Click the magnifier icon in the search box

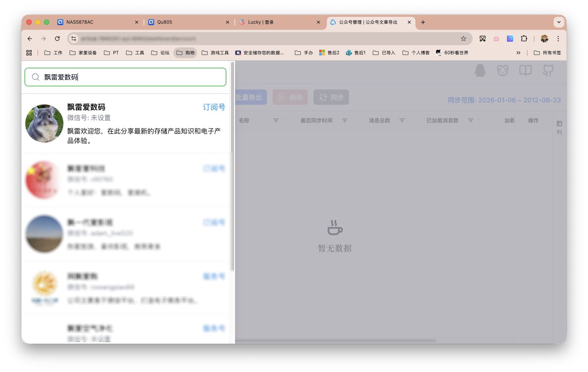(36, 77)
